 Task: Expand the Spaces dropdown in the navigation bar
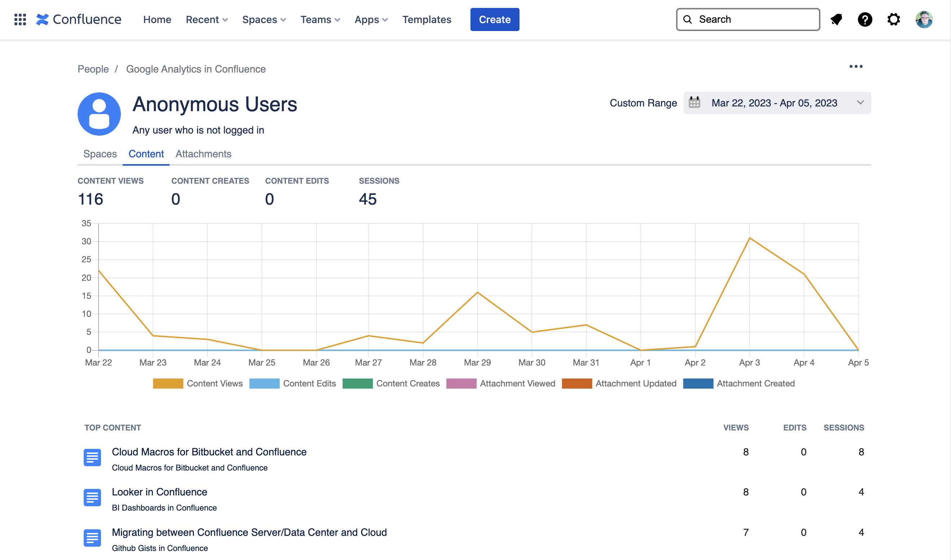click(x=264, y=19)
